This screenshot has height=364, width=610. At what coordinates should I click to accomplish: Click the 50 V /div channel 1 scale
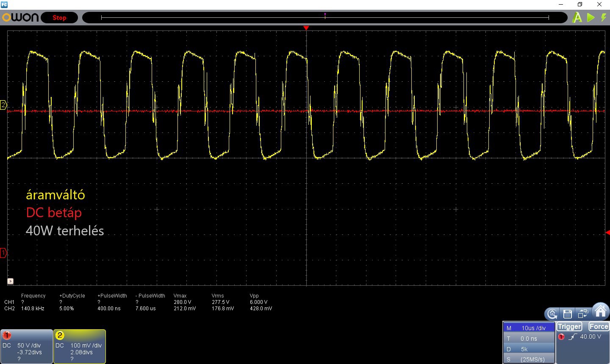29,345
